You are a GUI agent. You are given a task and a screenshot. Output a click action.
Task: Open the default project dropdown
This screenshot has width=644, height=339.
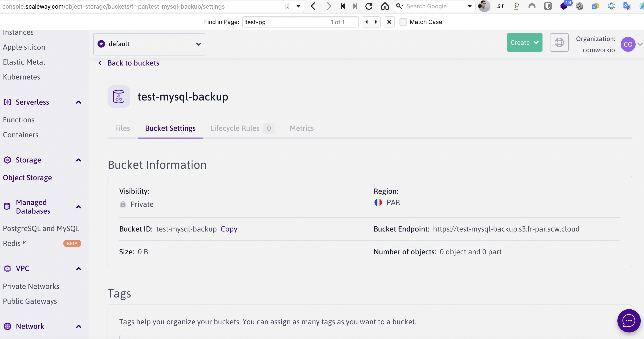pyautogui.click(x=149, y=44)
